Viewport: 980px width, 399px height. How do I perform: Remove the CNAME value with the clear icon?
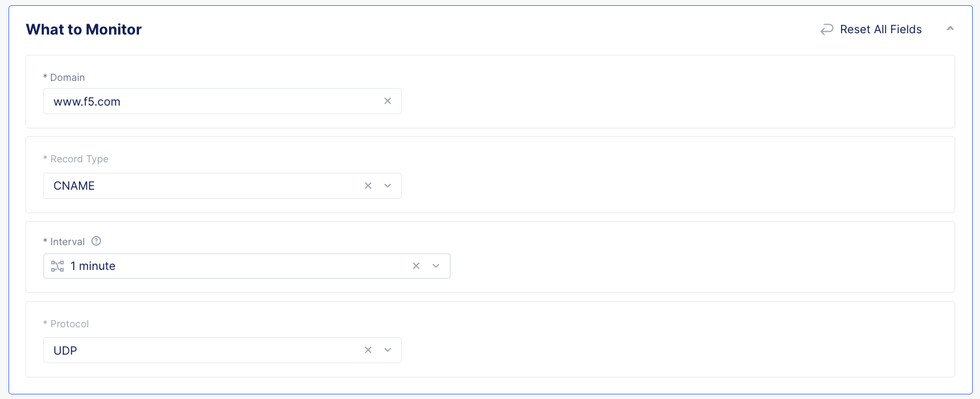click(368, 186)
